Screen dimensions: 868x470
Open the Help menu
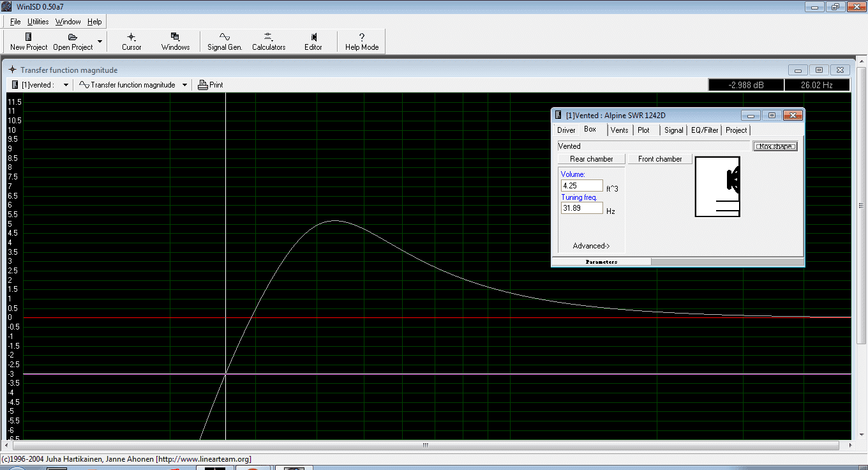pyautogui.click(x=94, y=22)
